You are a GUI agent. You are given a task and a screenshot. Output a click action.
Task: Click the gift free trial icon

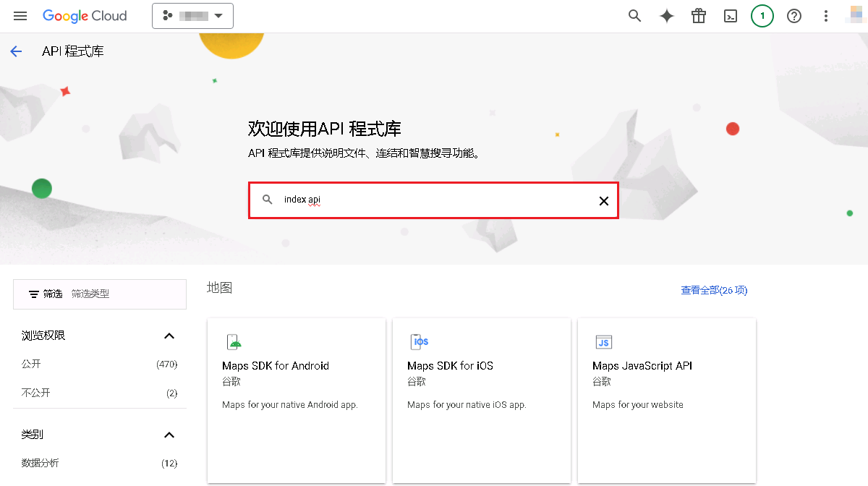tap(698, 16)
